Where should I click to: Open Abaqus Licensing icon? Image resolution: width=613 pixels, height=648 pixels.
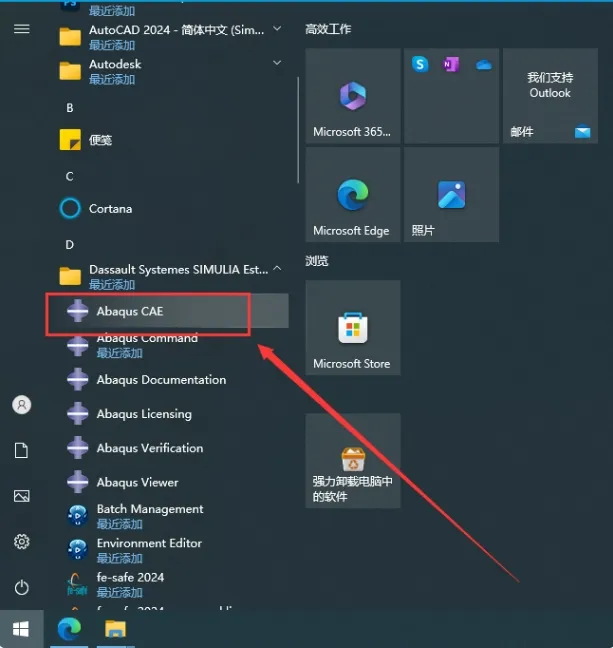78,414
